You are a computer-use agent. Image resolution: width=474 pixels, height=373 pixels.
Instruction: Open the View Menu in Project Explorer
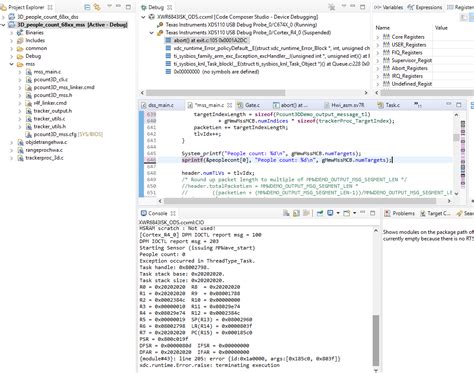109,6
